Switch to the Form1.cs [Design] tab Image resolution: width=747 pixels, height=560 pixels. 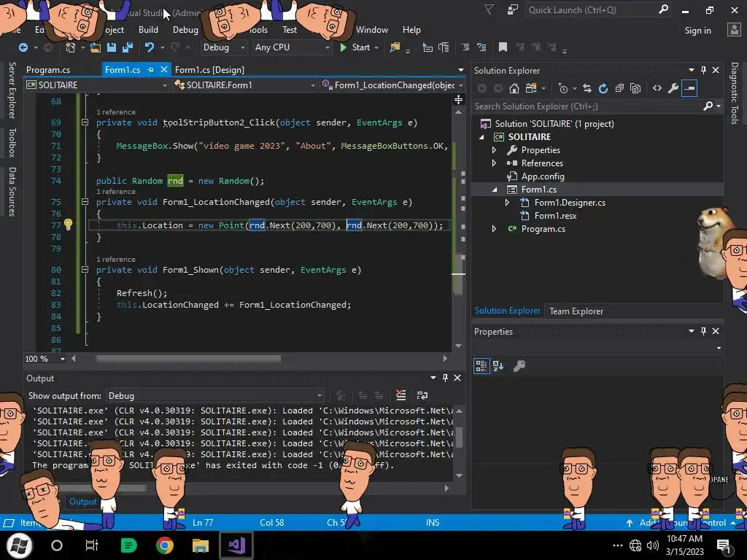coord(209,69)
